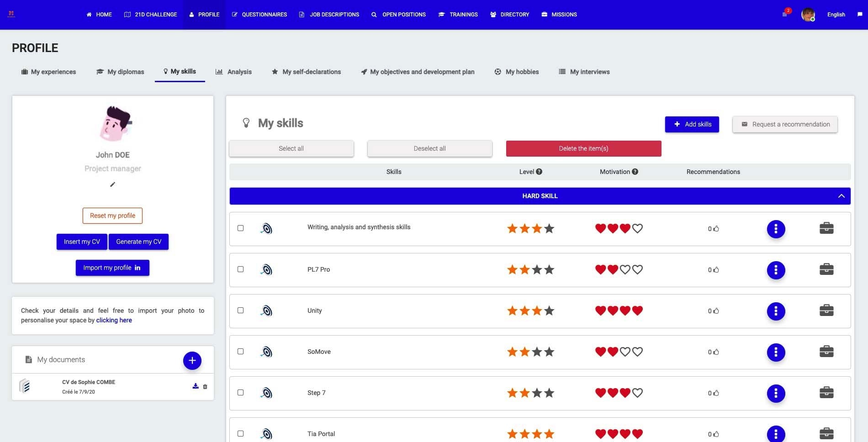Check the checkbox for Writing, analysis and synthesis skills
The image size is (868, 442).
tap(241, 228)
